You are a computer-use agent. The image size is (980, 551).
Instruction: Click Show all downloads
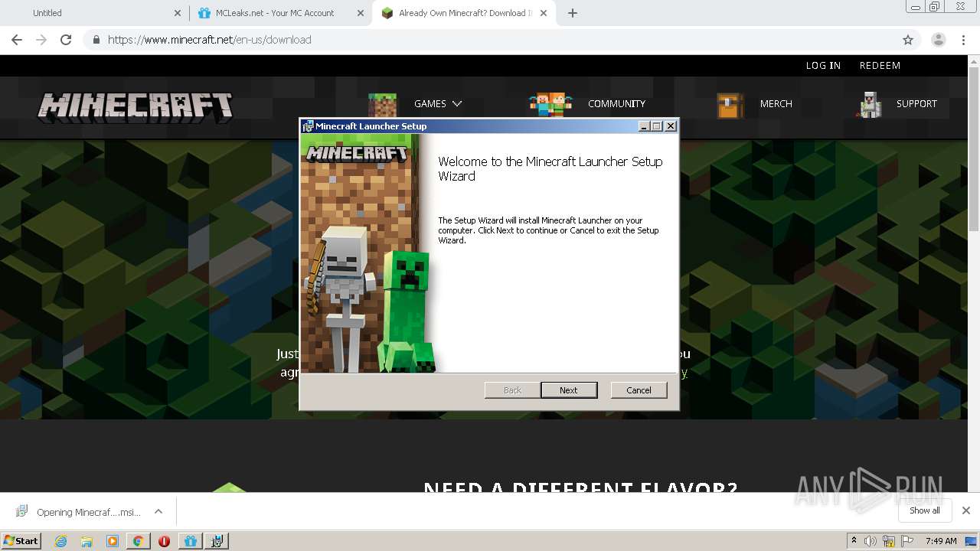point(925,510)
